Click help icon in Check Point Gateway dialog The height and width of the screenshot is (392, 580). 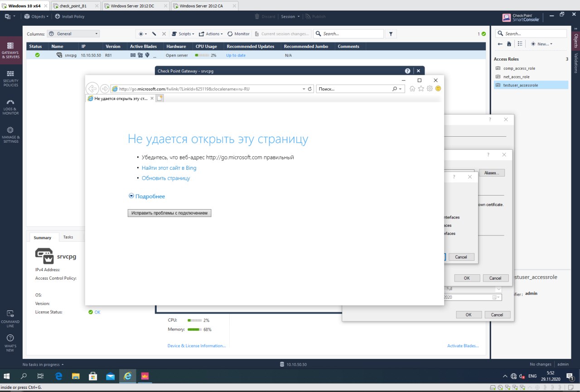click(x=408, y=71)
